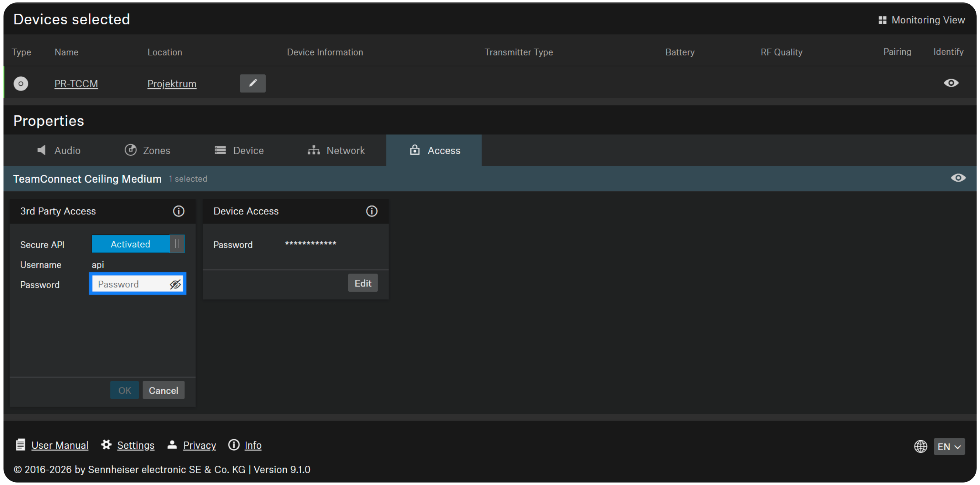Click Edit in Device Access
This screenshot has height=485, width=980.
pos(363,283)
